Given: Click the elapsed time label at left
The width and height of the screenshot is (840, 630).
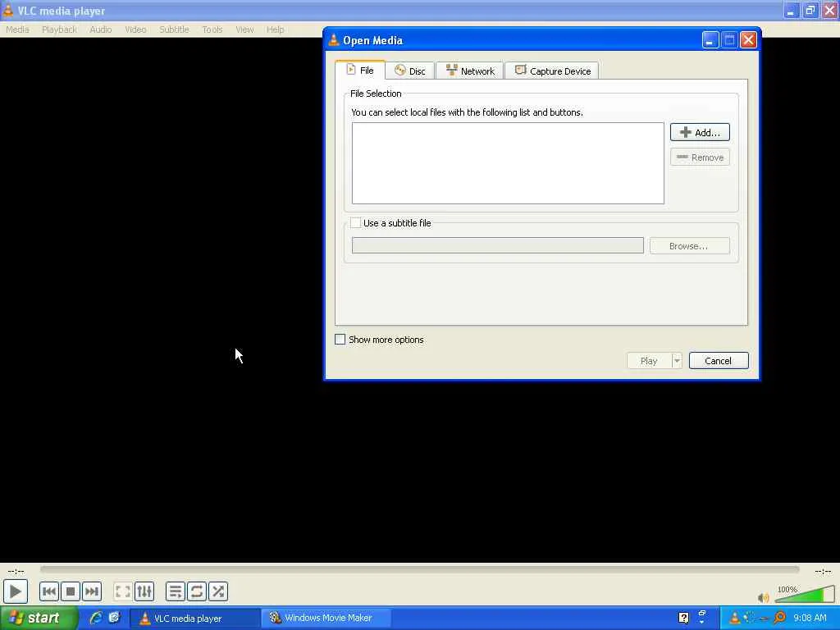Looking at the screenshot, I should (x=16, y=571).
